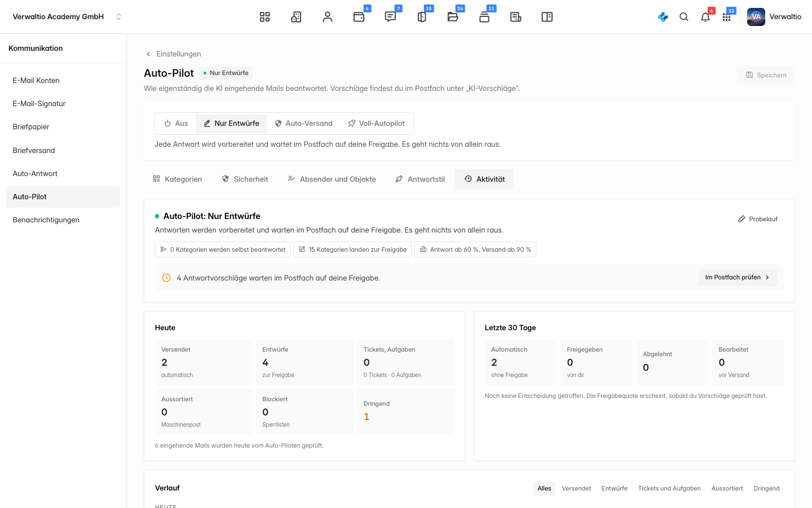Open the newspaper icon in top navigation
Image resolution: width=812 pixels, height=508 pixels.
point(516,17)
